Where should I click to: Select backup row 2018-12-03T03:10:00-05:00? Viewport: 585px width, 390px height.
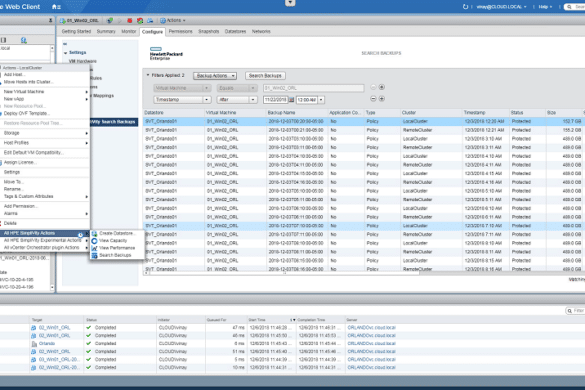pos(364,139)
